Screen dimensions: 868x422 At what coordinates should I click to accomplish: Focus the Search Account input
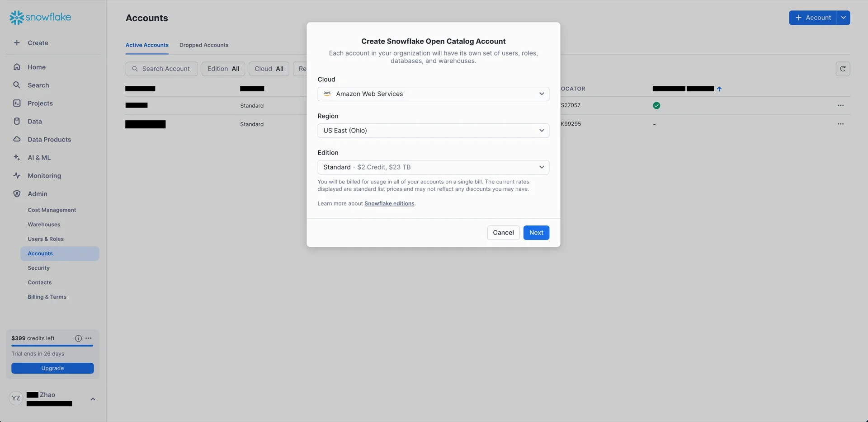tap(161, 69)
